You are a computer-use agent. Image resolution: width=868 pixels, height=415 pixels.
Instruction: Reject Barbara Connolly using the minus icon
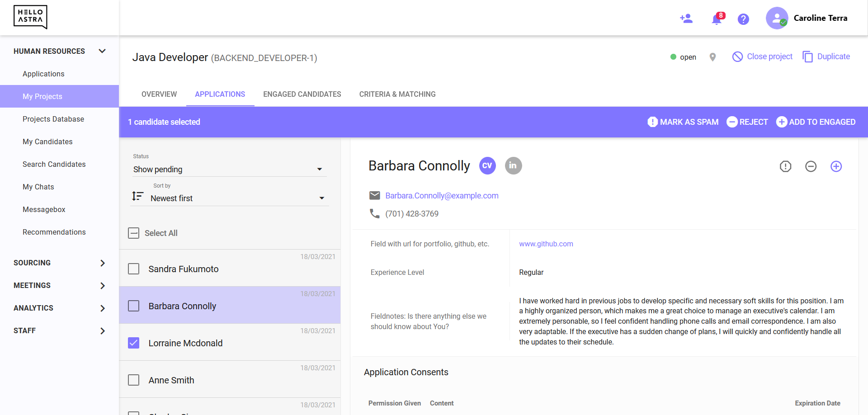click(x=811, y=166)
